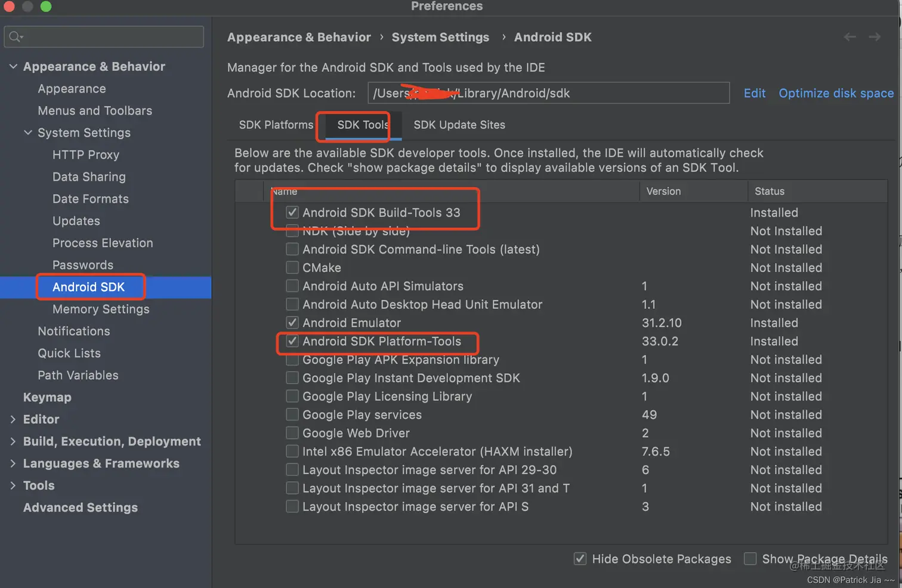Screen dimensions: 902x588
Task: Enable the CMake checkbox
Action: (292, 268)
